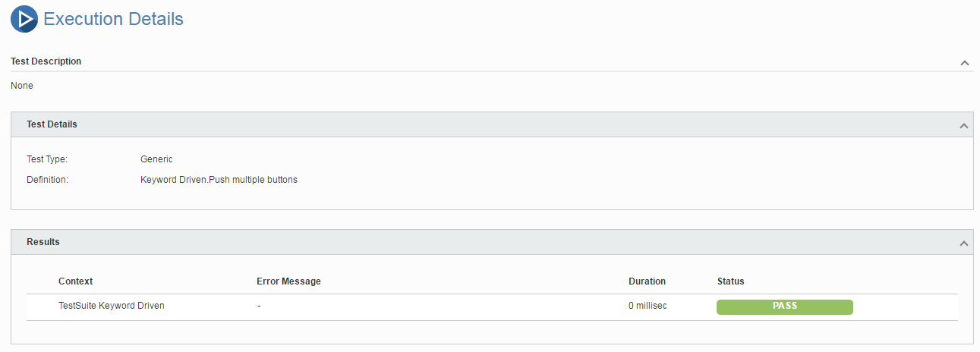Sort by the Status column header
Viewport: 980px width, 352px height.
(731, 281)
